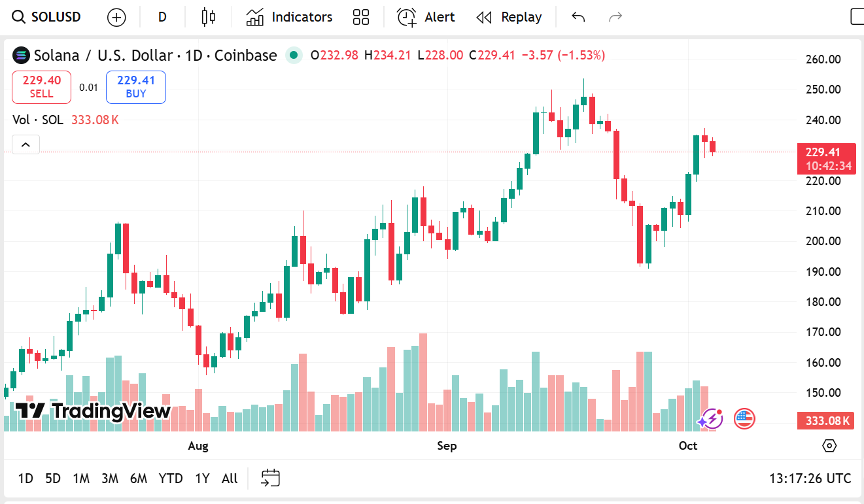Viewport: 864px width, 504px height.
Task: Open Go to date calendar icon
Action: pyautogui.click(x=270, y=479)
